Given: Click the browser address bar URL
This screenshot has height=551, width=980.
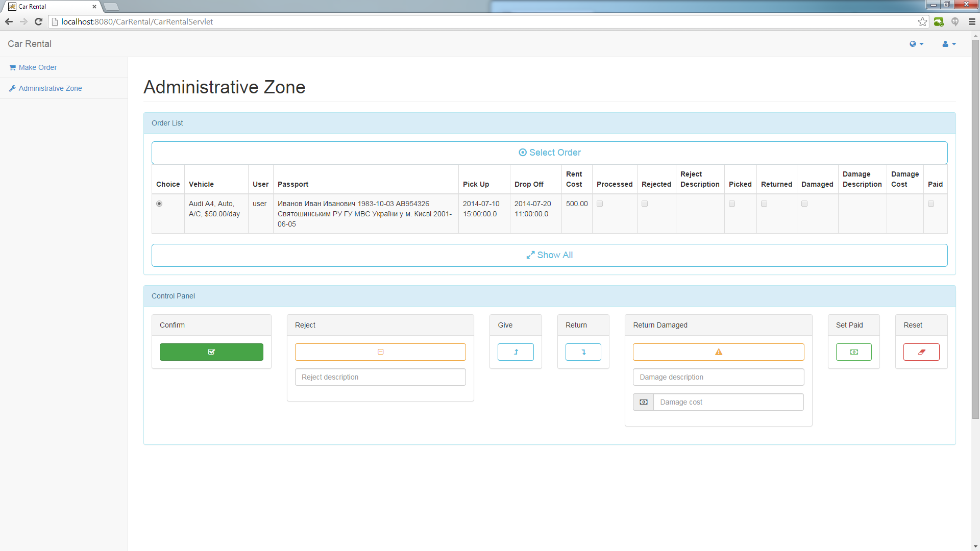Looking at the screenshot, I should (137, 21).
